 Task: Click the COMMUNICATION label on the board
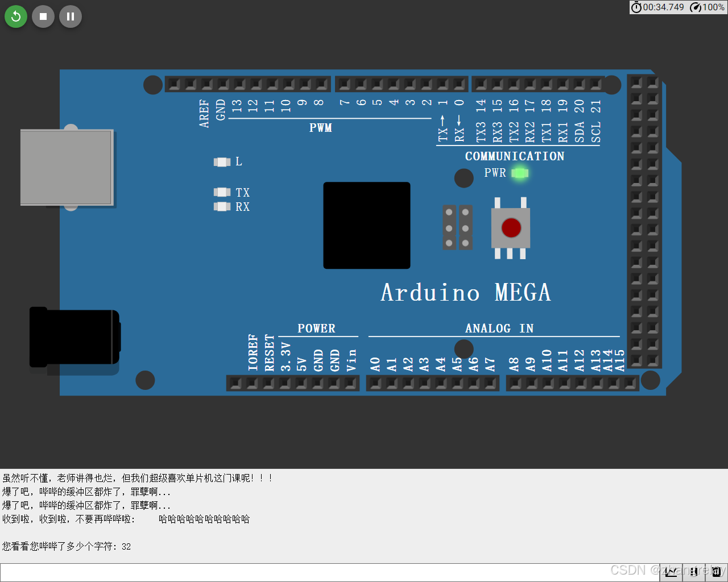515,156
